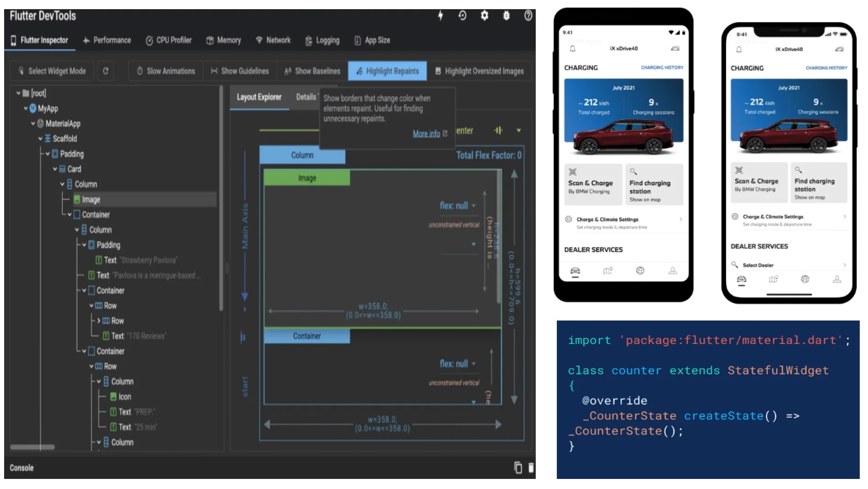Copy console output with copy icon
Image resolution: width=868 pixels, height=489 pixels.
[518, 467]
